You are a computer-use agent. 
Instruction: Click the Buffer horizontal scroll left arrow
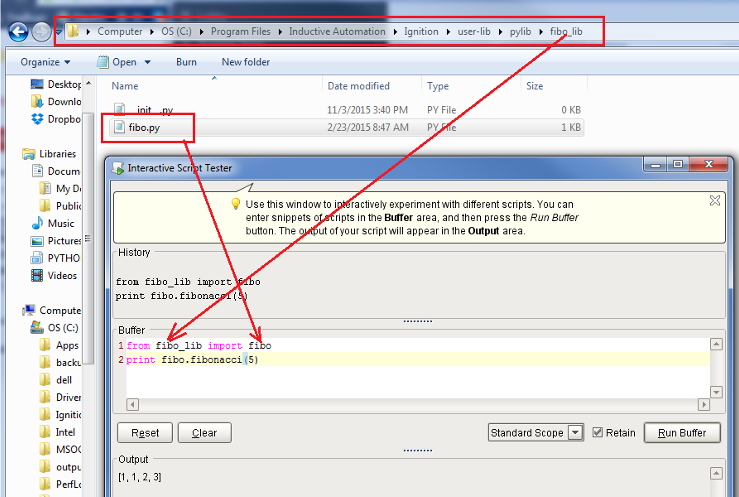coord(132,404)
